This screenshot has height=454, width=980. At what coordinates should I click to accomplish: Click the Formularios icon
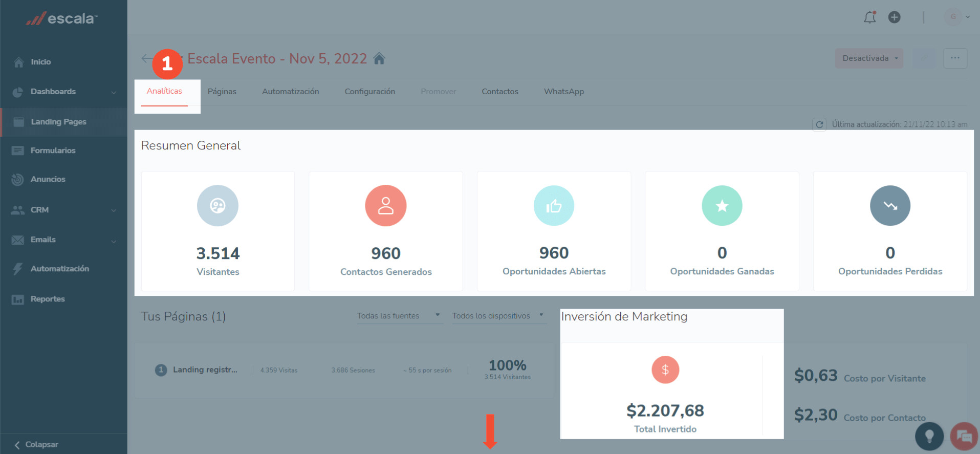(18, 150)
